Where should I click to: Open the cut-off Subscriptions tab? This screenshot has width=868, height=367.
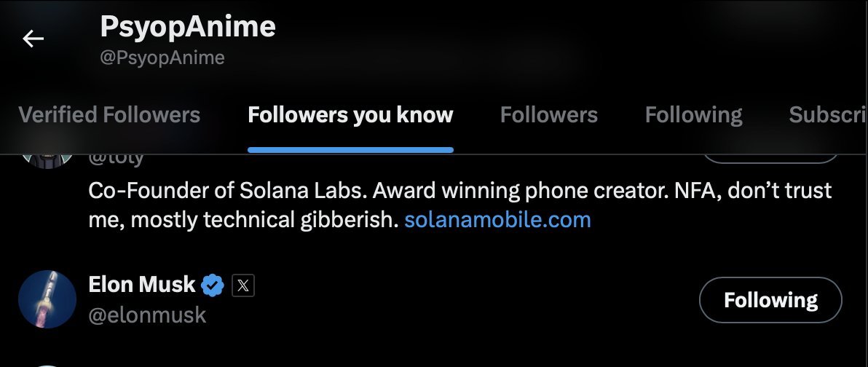828,115
